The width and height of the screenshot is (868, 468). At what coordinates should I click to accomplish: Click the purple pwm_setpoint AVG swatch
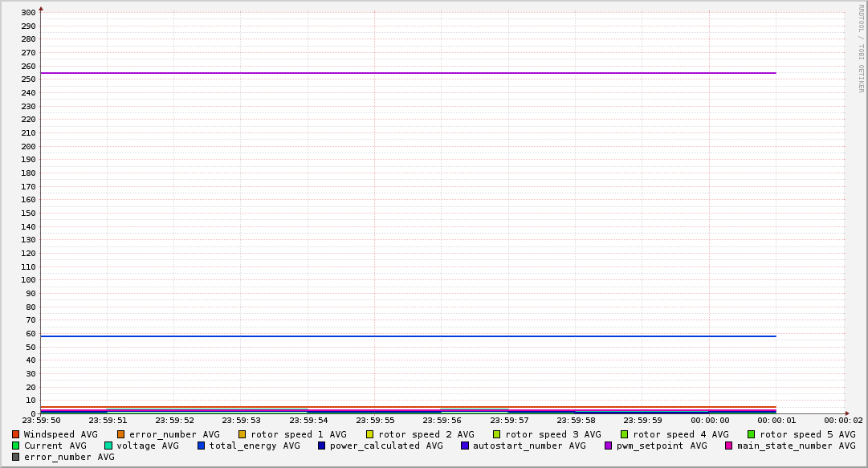(x=609, y=446)
